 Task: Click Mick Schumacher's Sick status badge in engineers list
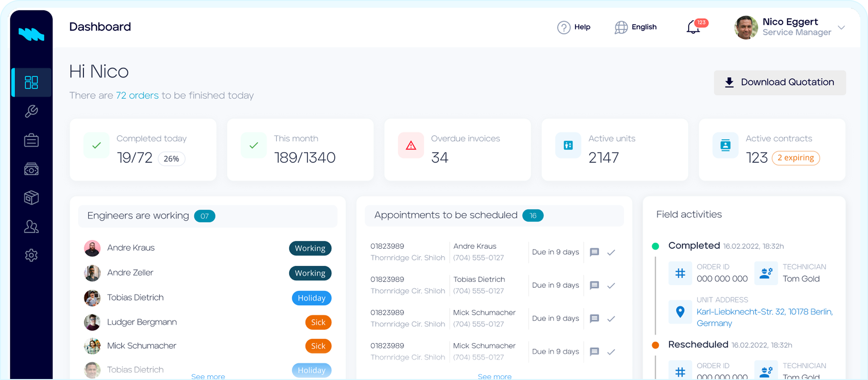pyautogui.click(x=318, y=346)
